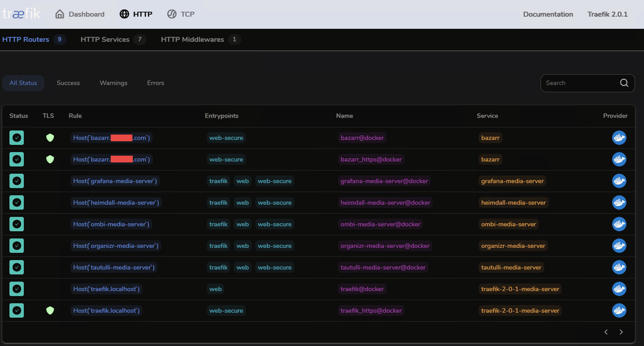The image size is (644, 346).
Task: Click web-secure tag in traefik_https@docker row
Action: pyautogui.click(x=226, y=310)
